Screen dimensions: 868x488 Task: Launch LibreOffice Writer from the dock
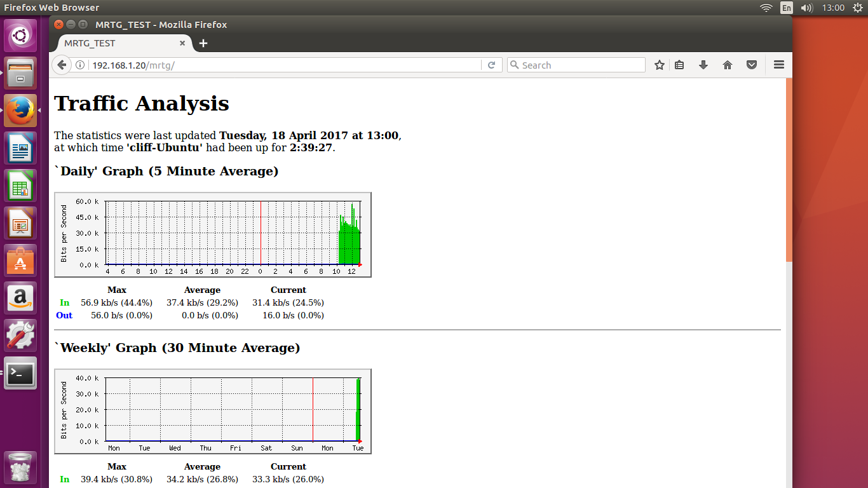(20, 148)
